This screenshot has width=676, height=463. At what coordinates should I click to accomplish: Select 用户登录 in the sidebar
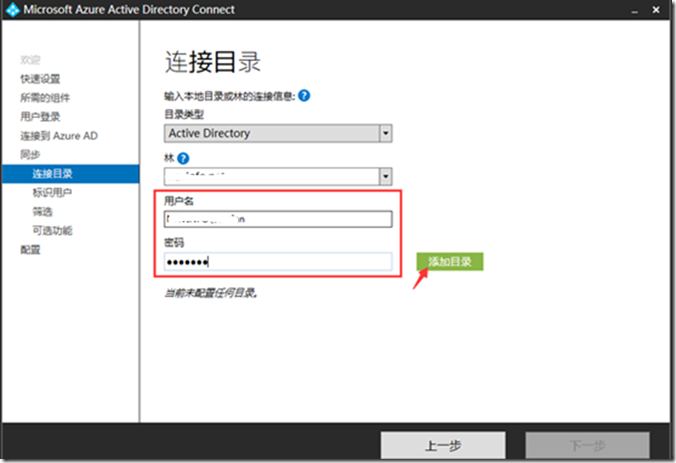click(40, 117)
